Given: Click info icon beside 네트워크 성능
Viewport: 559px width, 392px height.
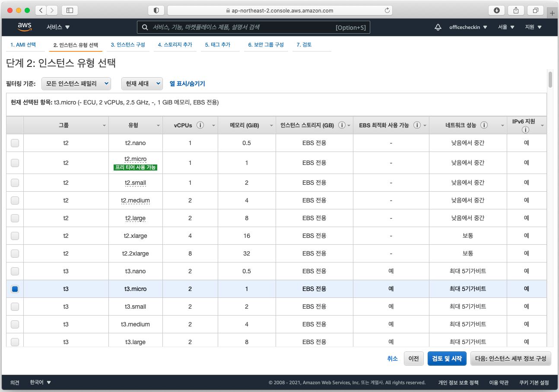Looking at the screenshot, I should pyautogui.click(x=484, y=125).
